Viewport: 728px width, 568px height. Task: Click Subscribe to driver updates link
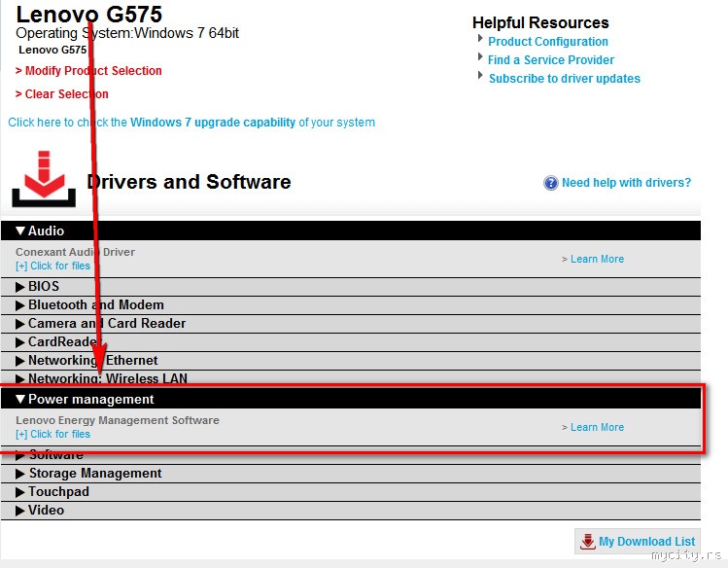[x=565, y=79]
